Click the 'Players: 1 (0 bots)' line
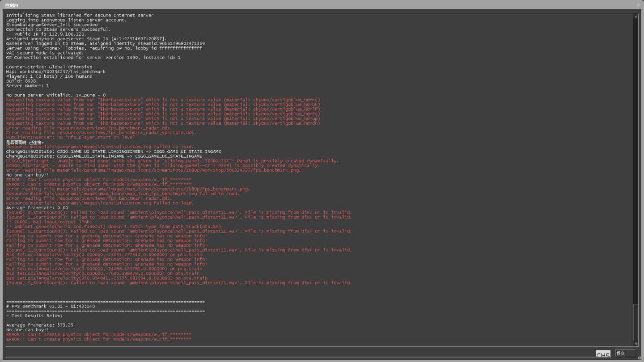 click(x=49, y=76)
